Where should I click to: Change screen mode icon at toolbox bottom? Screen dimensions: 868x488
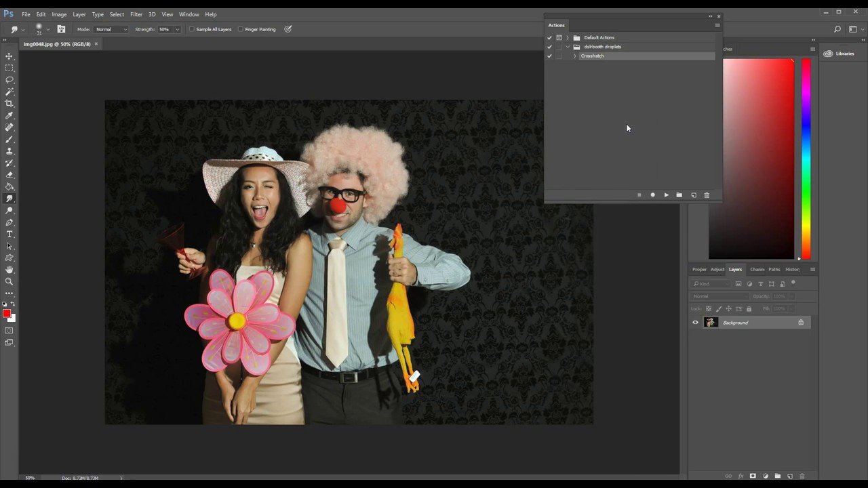tap(9, 343)
